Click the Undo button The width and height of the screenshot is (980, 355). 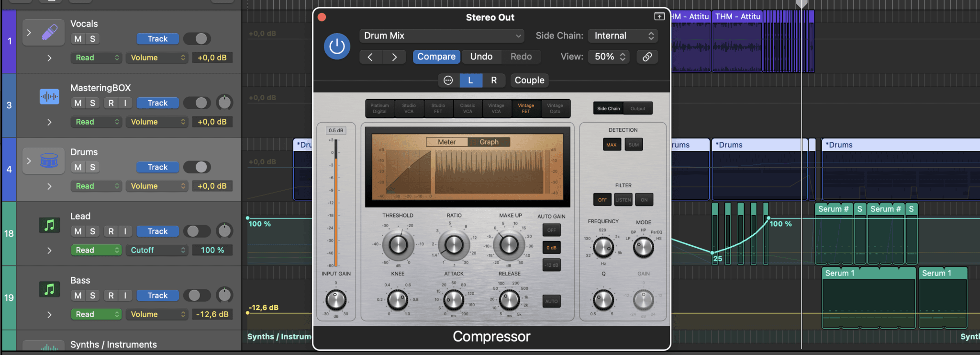tap(481, 57)
